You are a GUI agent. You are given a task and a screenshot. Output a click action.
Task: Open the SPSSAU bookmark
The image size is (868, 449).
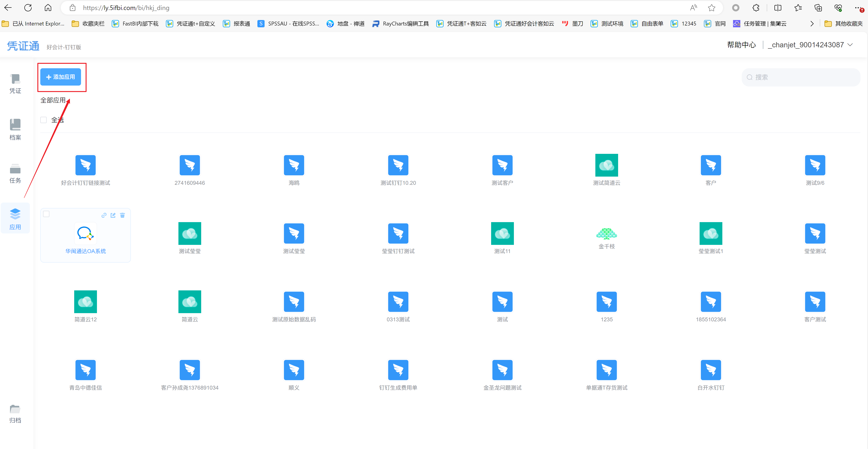click(288, 24)
